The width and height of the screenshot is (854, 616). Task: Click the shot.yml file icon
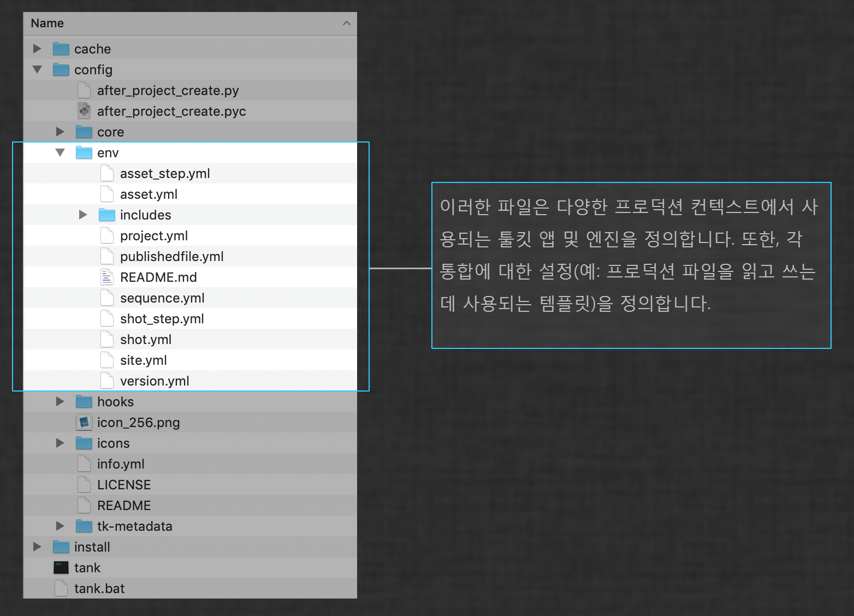point(107,340)
